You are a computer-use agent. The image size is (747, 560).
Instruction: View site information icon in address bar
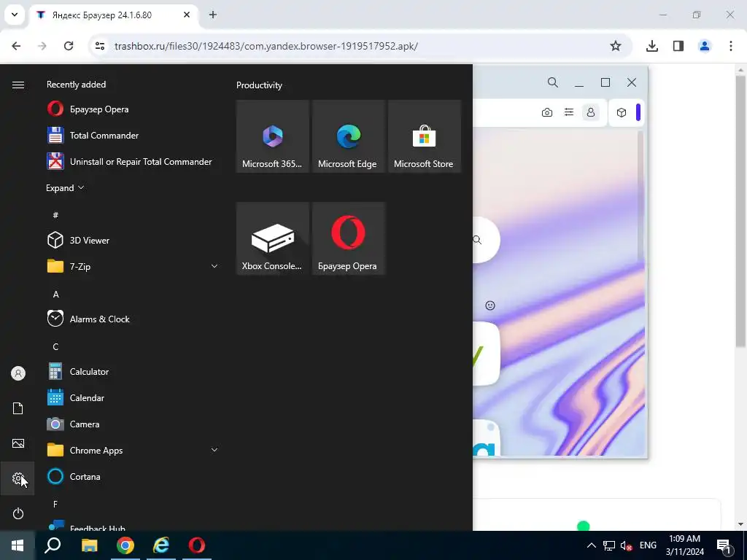pos(100,46)
